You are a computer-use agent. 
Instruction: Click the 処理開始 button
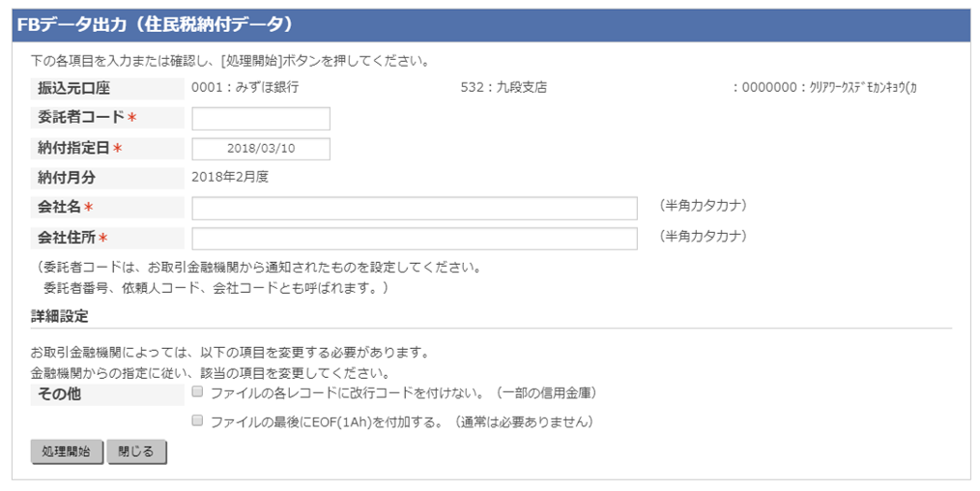67,451
